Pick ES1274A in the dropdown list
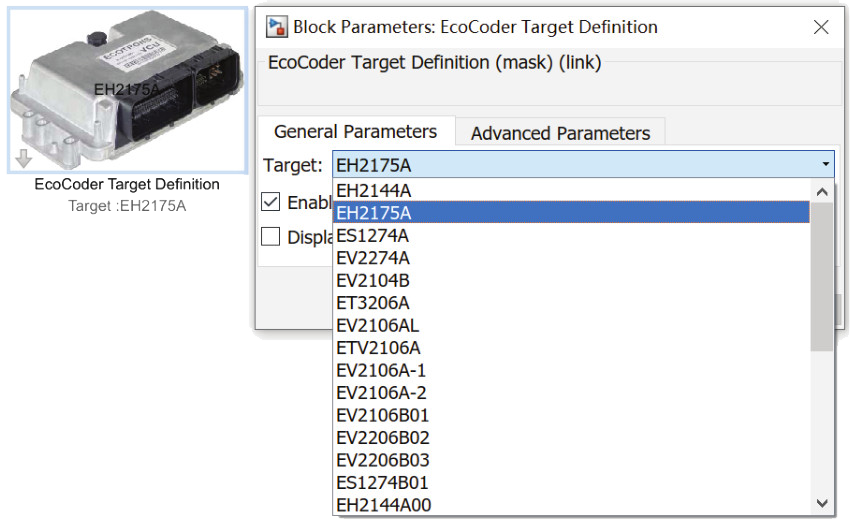Image resolution: width=852 pixels, height=522 pixels. (571, 236)
